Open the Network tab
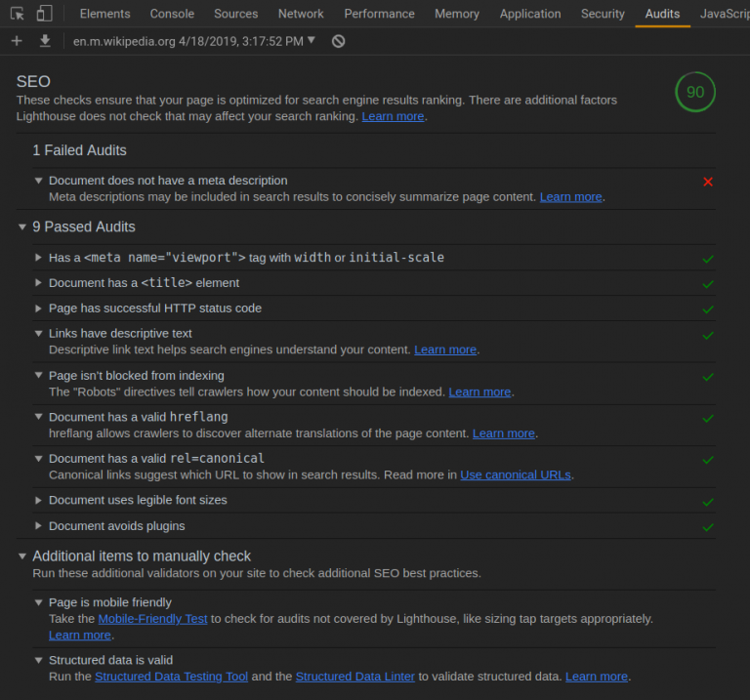 [x=301, y=14]
